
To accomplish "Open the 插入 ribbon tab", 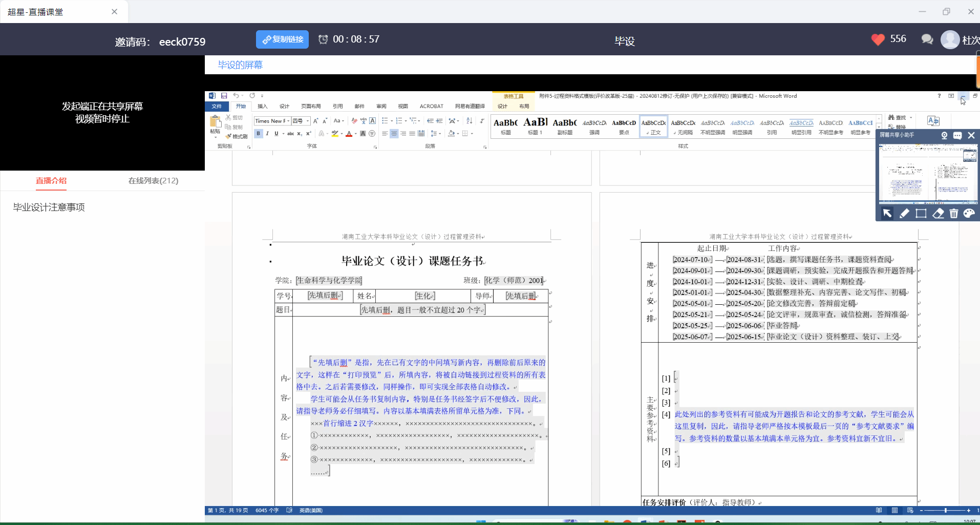I will pyautogui.click(x=262, y=107).
